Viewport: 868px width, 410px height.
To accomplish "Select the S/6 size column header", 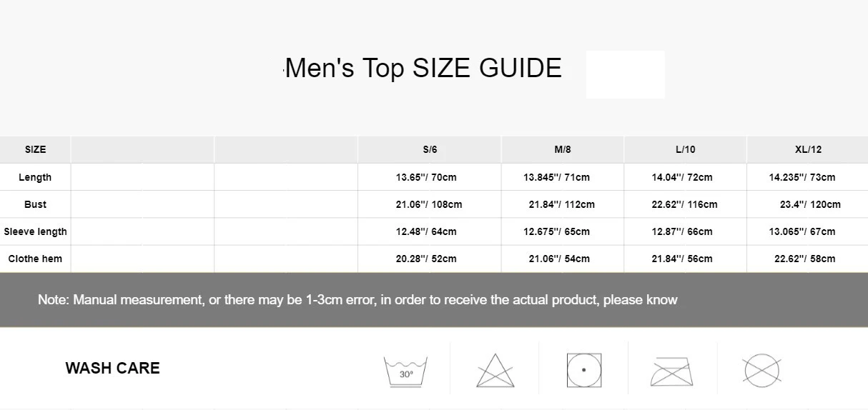I will (430, 150).
